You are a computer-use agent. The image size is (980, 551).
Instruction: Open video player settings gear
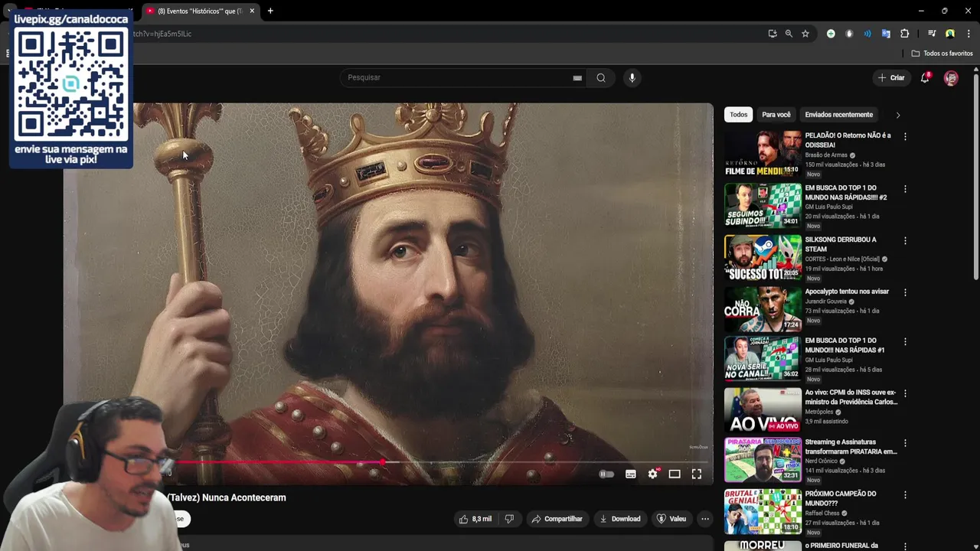click(x=652, y=474)
